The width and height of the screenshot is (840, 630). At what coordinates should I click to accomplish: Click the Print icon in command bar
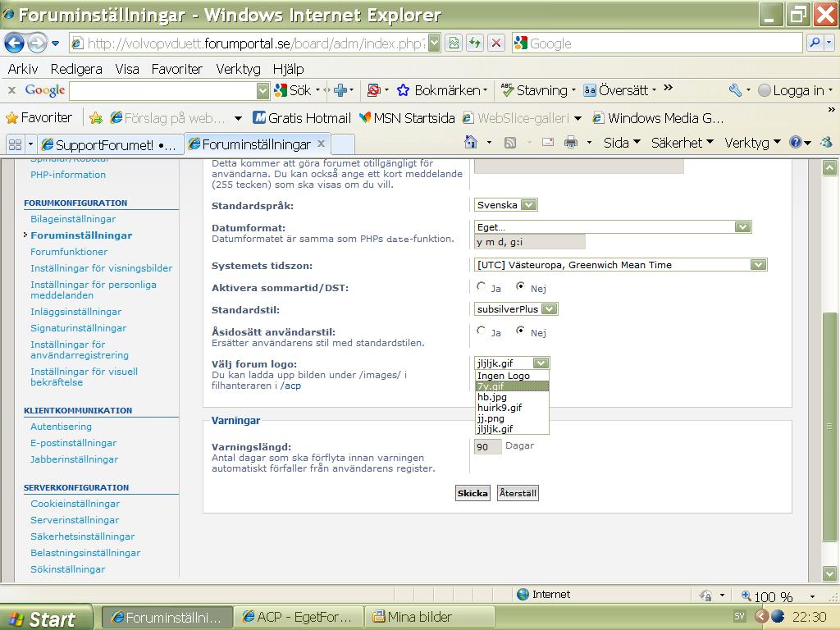coord(570,143)
